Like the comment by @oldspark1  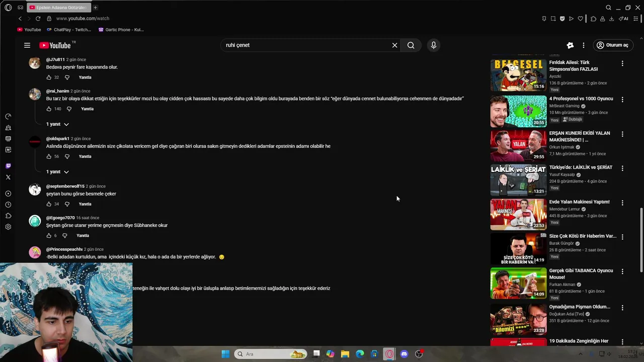(49, 156)
